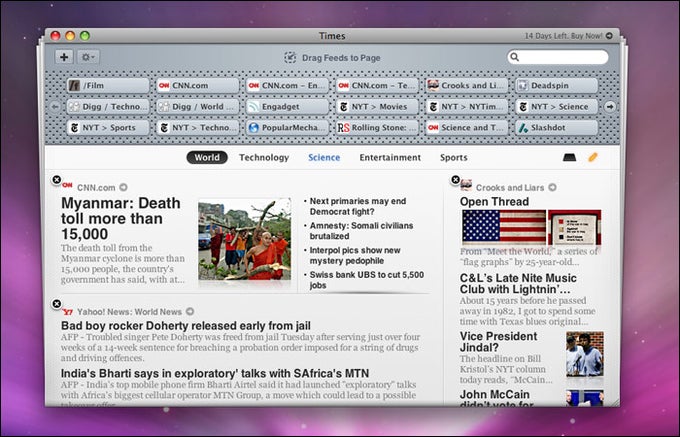The image size is (680, 437).
Task: Select the CNN.com - En... feed tile
Action: 288,85
